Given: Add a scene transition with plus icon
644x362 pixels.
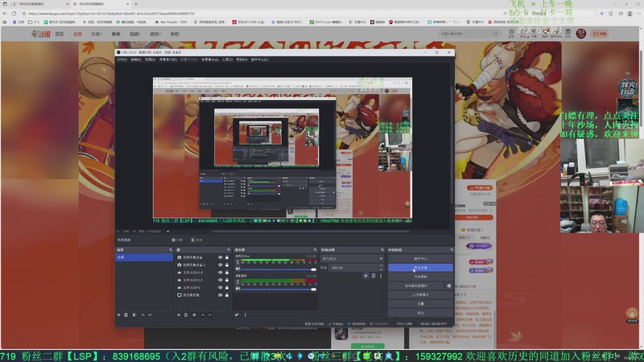Looking at the screenshot, I should 365,276.
